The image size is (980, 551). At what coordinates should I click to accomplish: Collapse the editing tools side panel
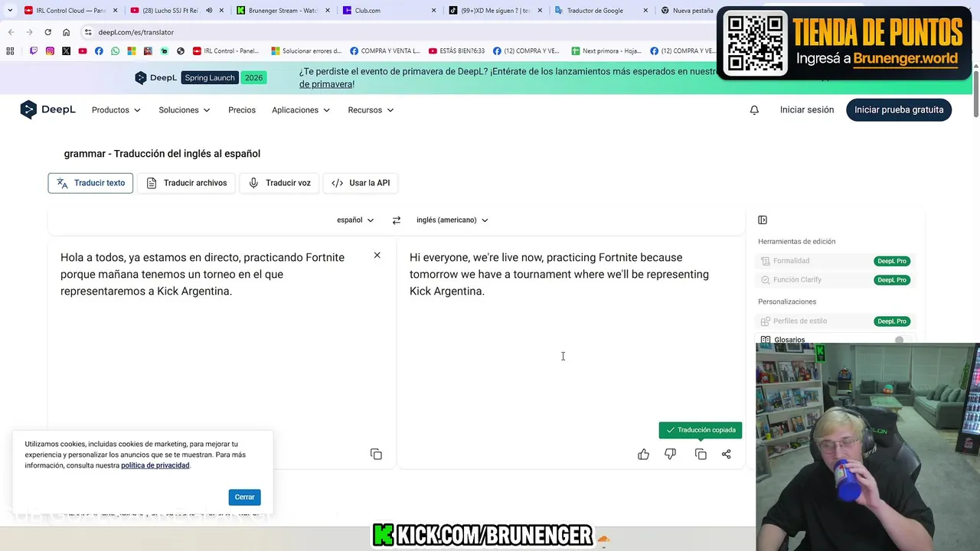tap(763, 220)
